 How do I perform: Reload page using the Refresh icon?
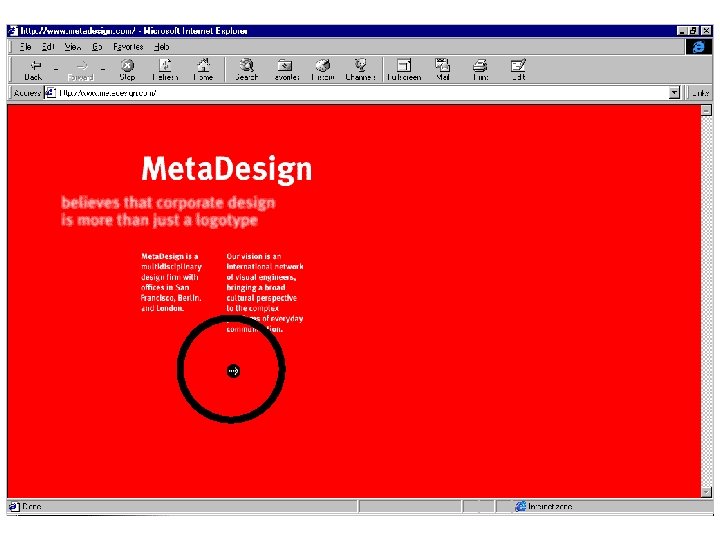tap(165, 70)
